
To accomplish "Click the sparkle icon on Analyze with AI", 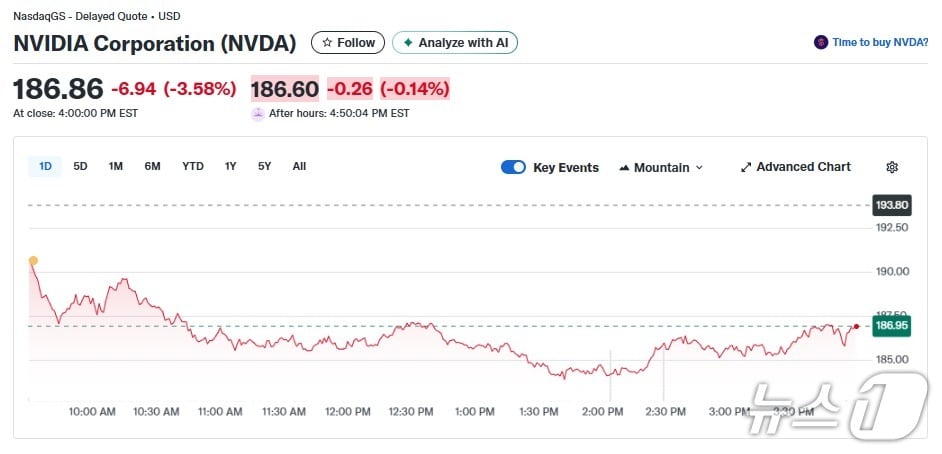I will coord(408,43).
